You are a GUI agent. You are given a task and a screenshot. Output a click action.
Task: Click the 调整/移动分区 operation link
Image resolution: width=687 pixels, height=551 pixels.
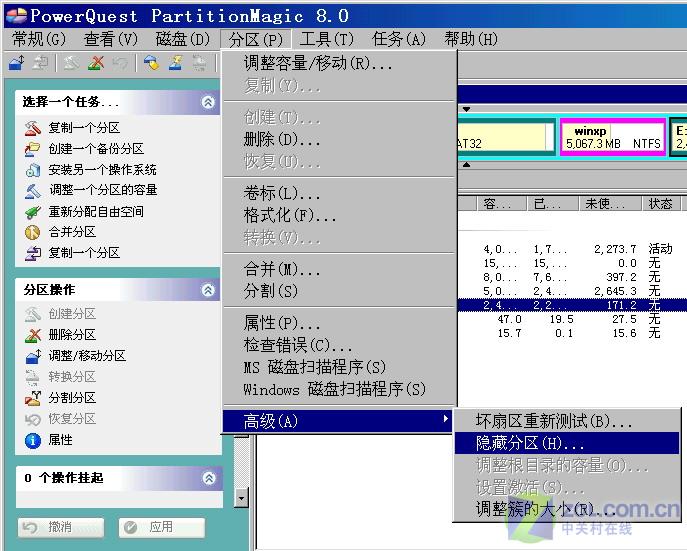click(87, 356)
